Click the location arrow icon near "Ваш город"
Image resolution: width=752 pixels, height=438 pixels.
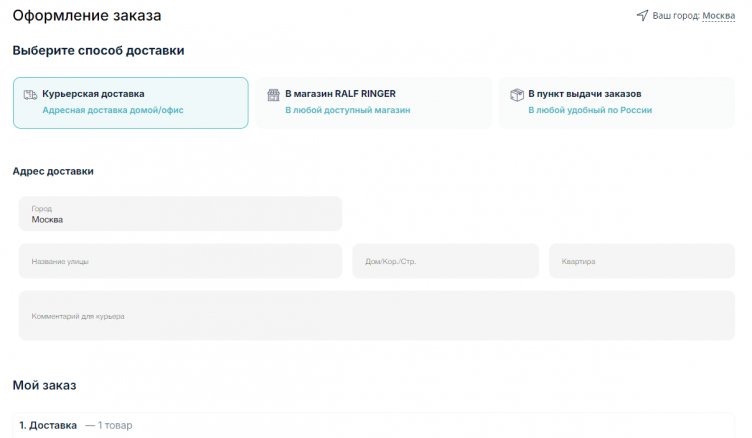pos(642,16)
